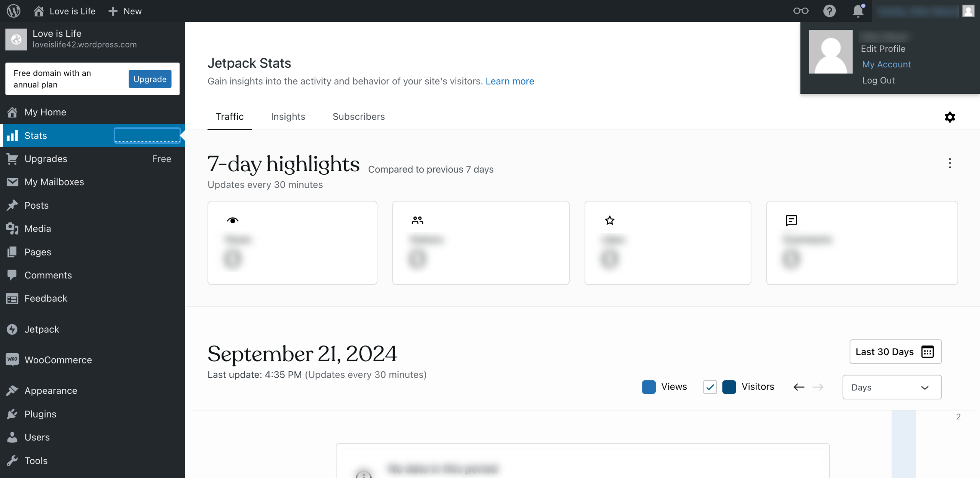The width and height of the screenshot is (980, 478).
Task: Click the profile avatar thumbnail
Action: [x=831, y=52]
